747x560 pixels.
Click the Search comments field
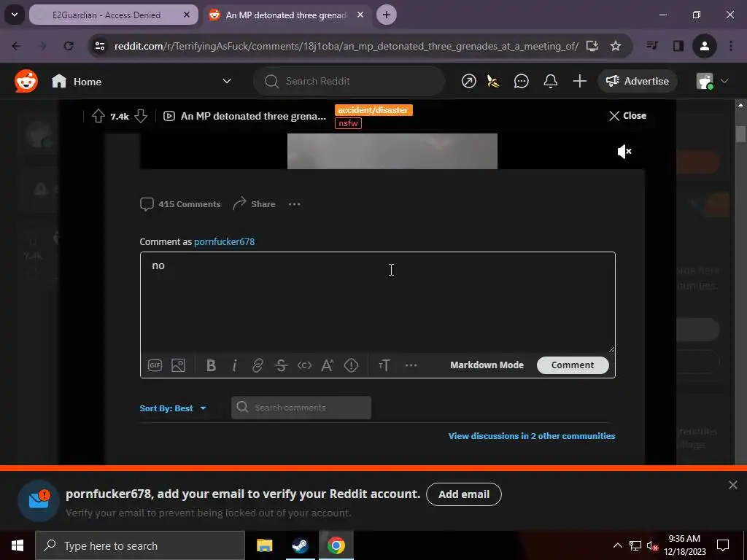[x=301, y=408]
